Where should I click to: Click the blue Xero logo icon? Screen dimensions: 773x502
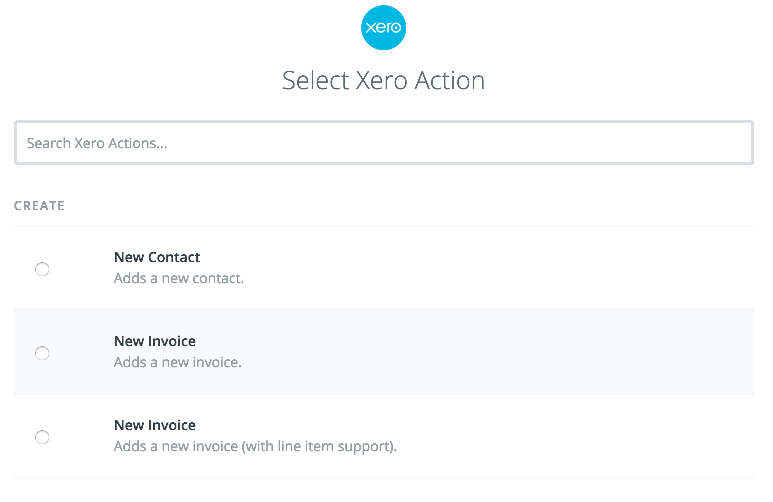[x=383, y=28]
